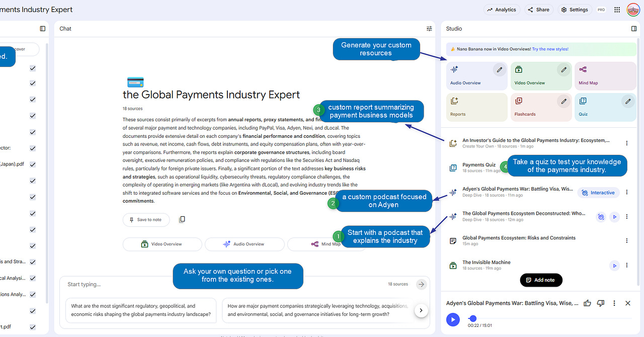The width and height of the screenshot is (644, 337).
Task: Collapse the Studio panel with its sidebar icon
Action: tap(634, 29)
